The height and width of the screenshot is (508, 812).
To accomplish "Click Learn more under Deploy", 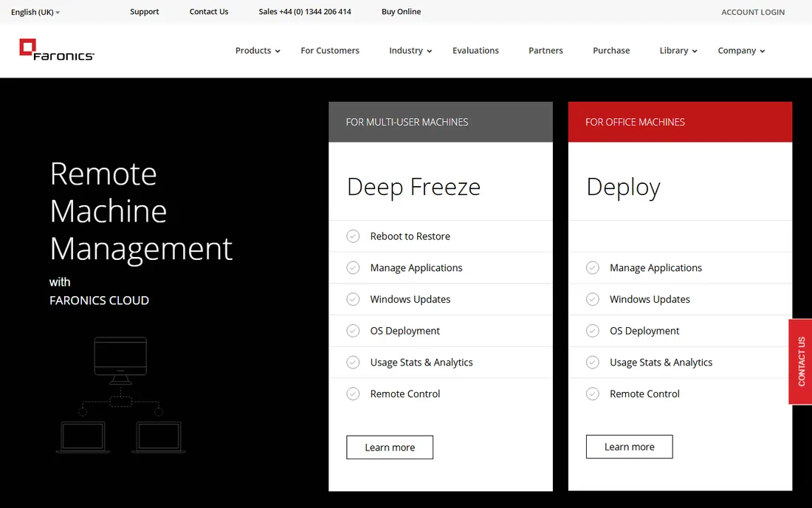I will (x=629, y=447).
